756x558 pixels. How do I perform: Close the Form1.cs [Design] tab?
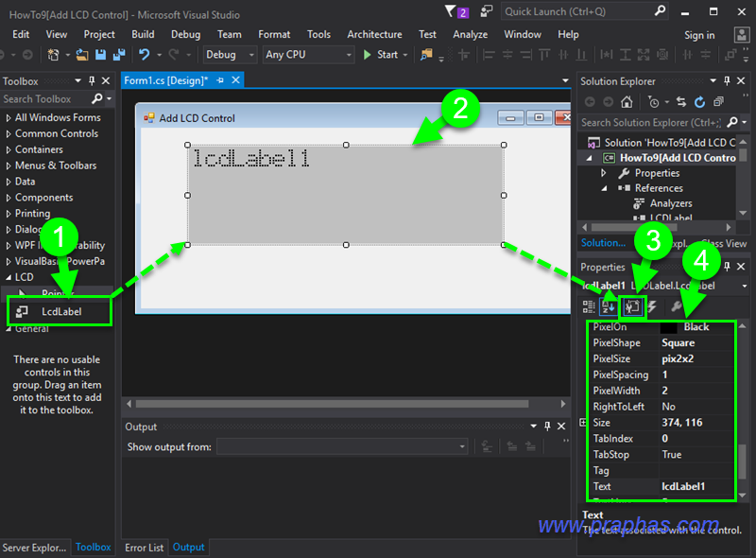tap(235, 80)
